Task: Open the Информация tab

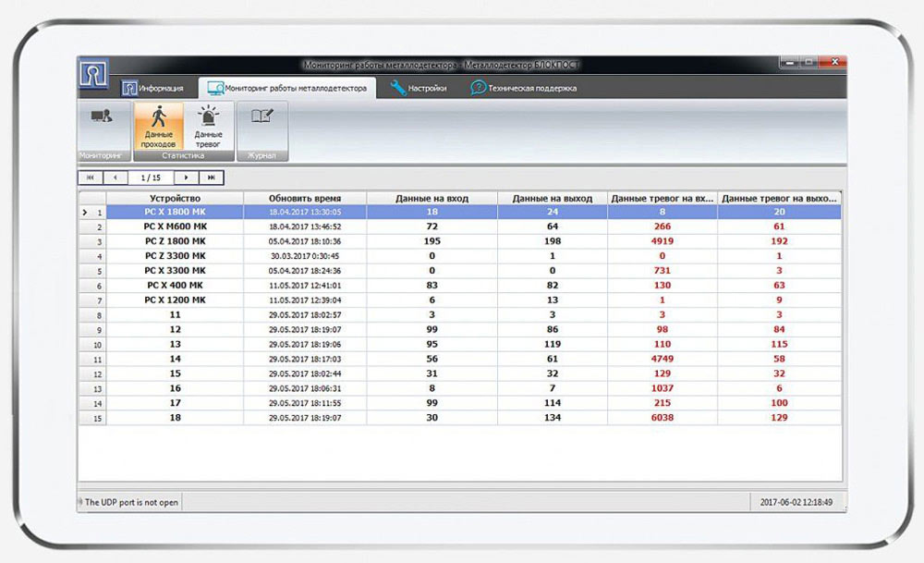Action: (152, 89)
